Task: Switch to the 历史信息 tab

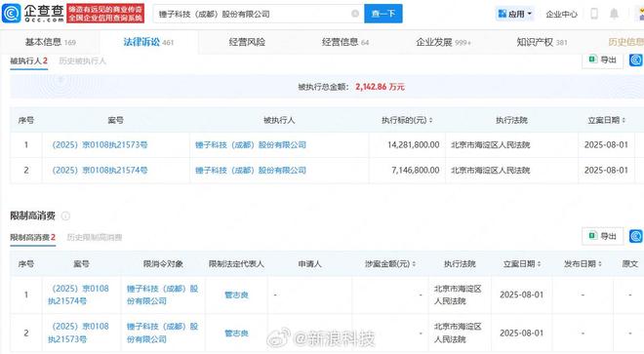Action: point(625,42)
